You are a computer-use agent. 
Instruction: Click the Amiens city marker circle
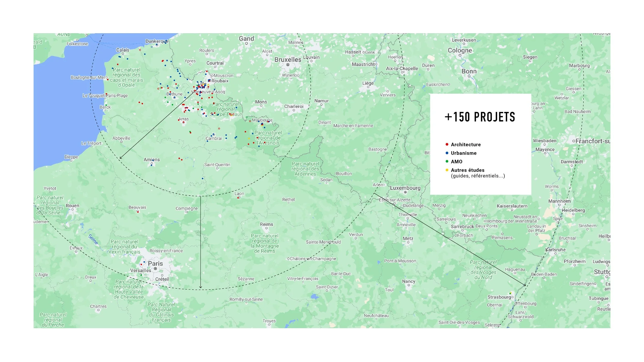[152, 163]
